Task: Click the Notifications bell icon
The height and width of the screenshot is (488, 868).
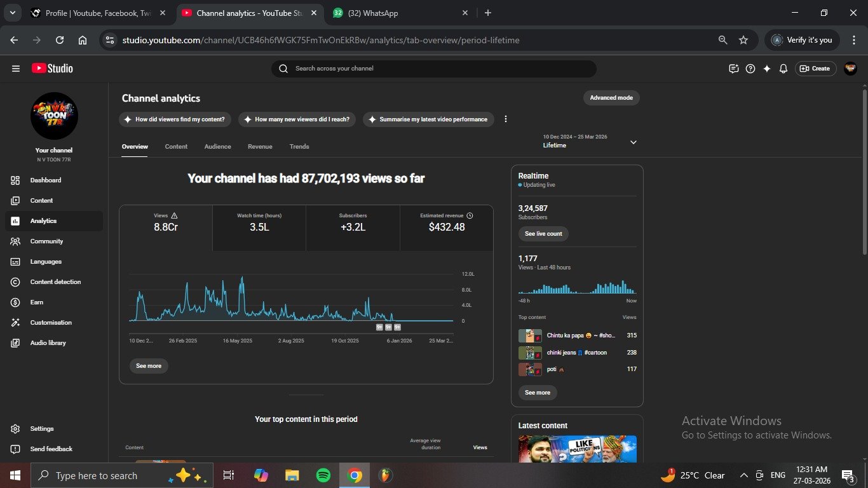Action: [x=783, y=69]
